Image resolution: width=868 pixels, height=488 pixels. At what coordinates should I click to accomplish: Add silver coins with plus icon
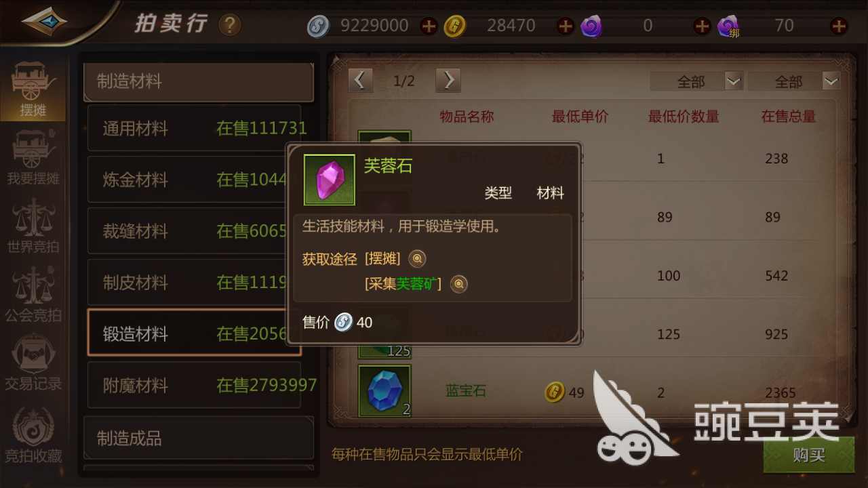[x=429, y=26]
